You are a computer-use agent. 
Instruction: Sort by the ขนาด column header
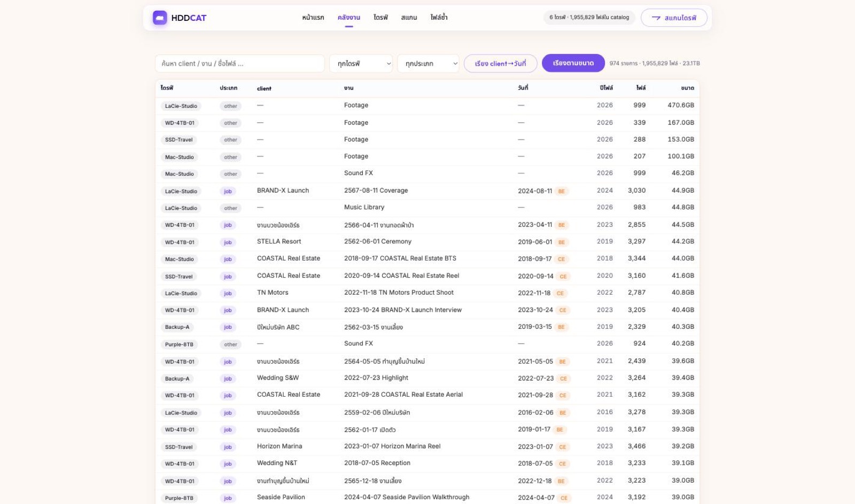(687, 88)
